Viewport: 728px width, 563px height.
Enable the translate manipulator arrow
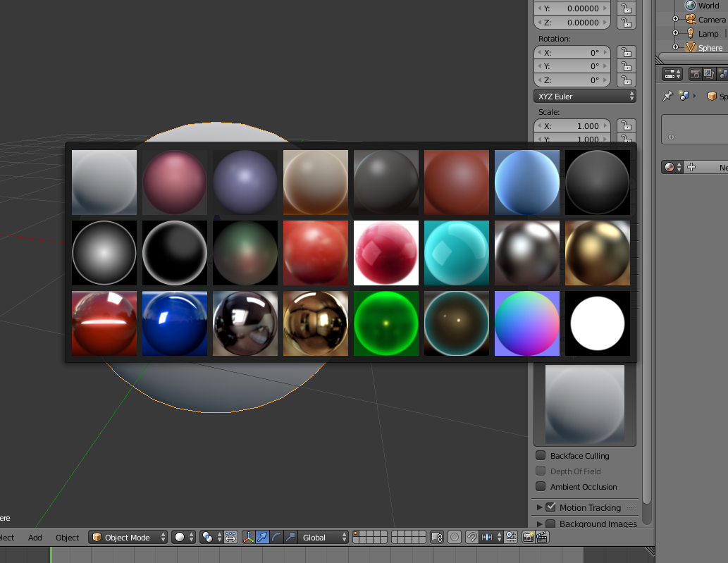[262, 537]
